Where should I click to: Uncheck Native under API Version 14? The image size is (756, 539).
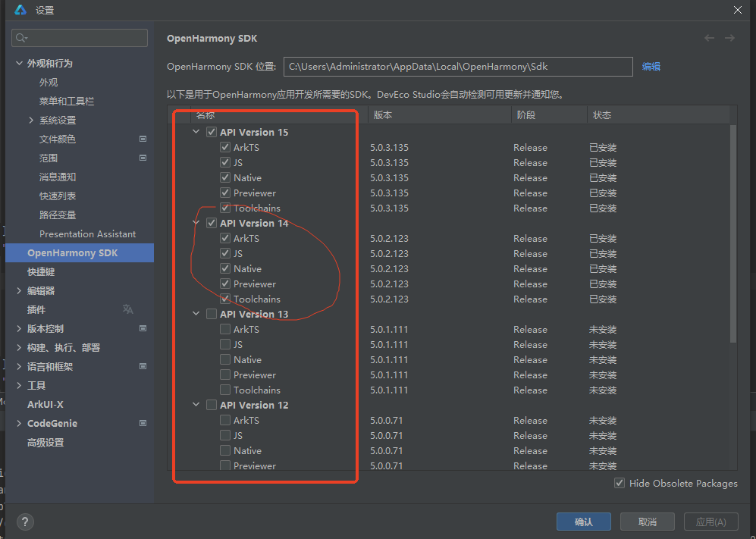tap(225, 268)
